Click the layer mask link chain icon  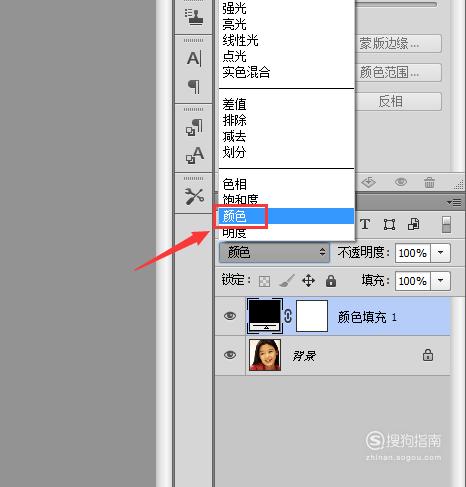(288, 316)
